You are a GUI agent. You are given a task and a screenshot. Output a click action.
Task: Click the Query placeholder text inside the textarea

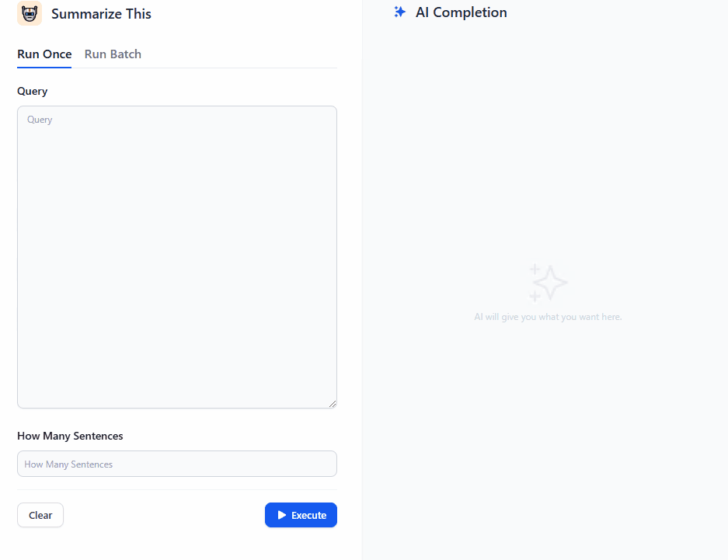[x=40, y=120]
